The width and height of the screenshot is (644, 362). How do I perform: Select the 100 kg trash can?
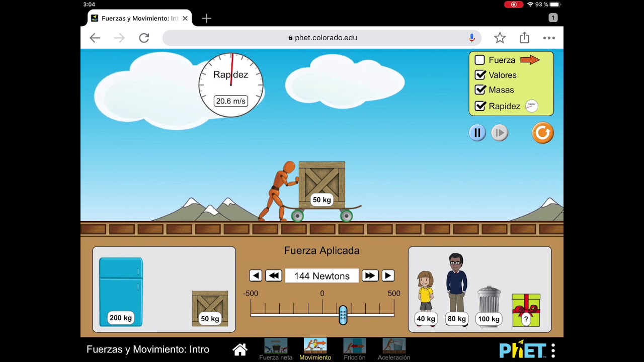(x=489, y=306)
